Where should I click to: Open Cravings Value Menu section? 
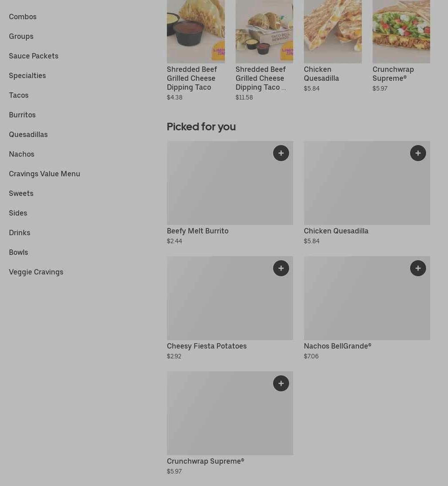coord(45,174)
